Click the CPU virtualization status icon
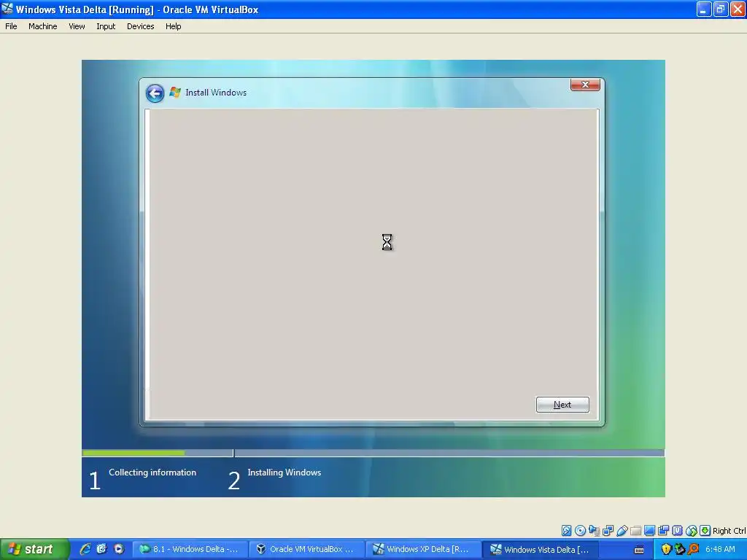The height and width of the screenshot is (560, 747). tap(677, 531)
